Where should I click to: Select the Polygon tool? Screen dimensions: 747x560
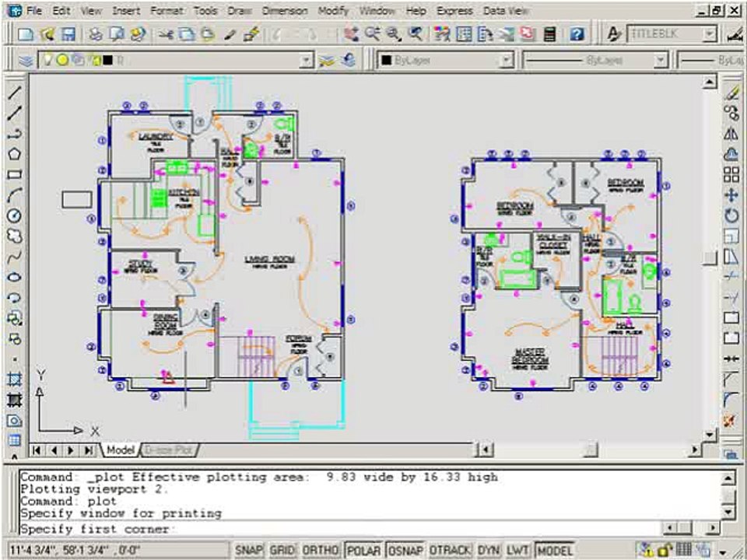(14, 154)
